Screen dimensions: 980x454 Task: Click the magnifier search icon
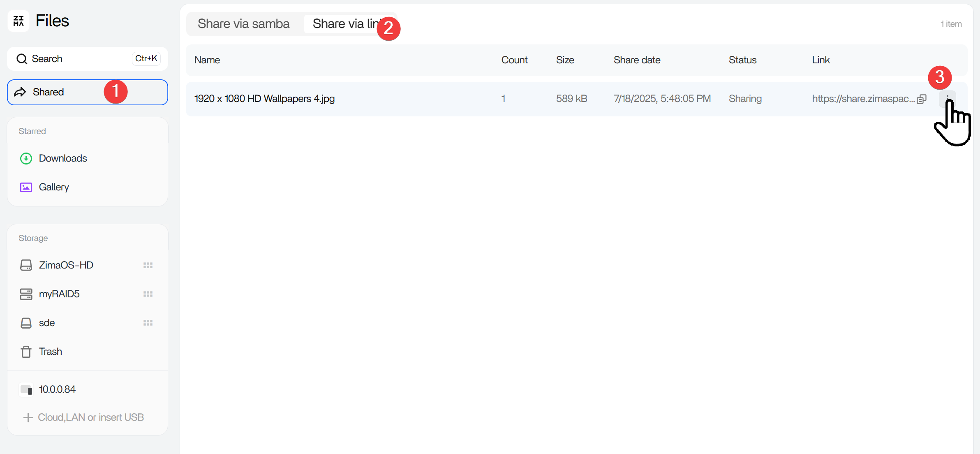pyautogui.click(x=22, y=59)
